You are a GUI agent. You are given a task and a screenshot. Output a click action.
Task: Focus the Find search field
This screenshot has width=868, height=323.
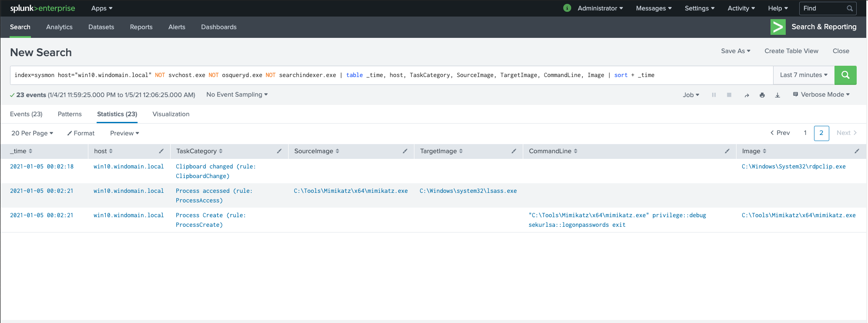828,8
